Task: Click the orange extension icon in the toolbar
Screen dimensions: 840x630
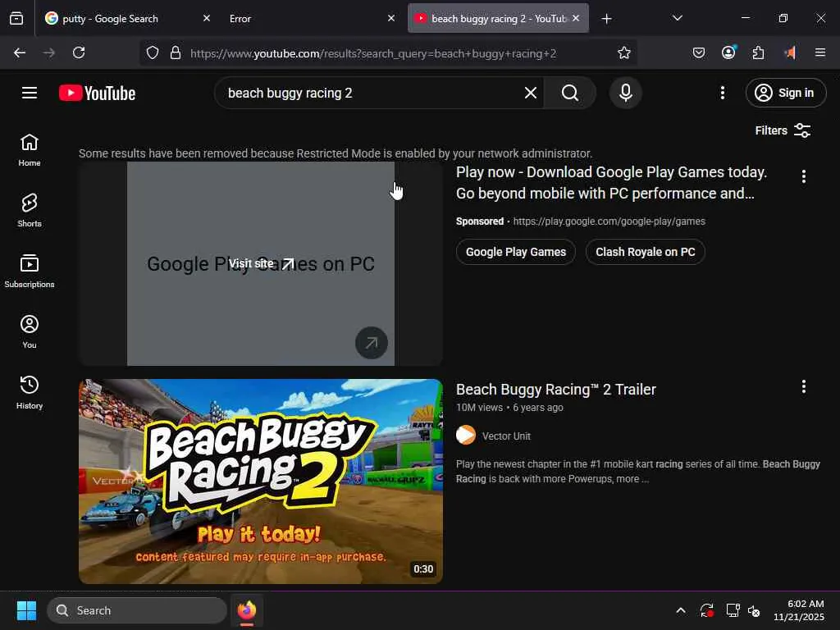Action: click(x=790, y=52)
